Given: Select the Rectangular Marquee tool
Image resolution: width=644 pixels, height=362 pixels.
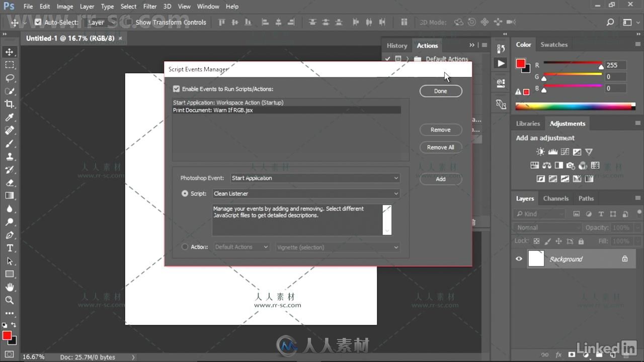Looking at the screenshot, I should point(10,65).
